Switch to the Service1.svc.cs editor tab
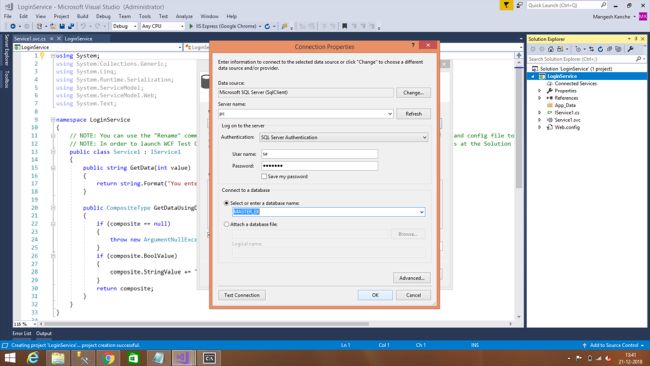650x366 pixels. (30, 39)
